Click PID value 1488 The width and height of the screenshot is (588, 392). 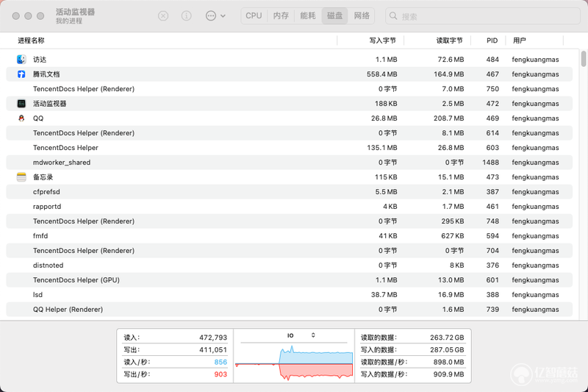click(x=490, y=163)
